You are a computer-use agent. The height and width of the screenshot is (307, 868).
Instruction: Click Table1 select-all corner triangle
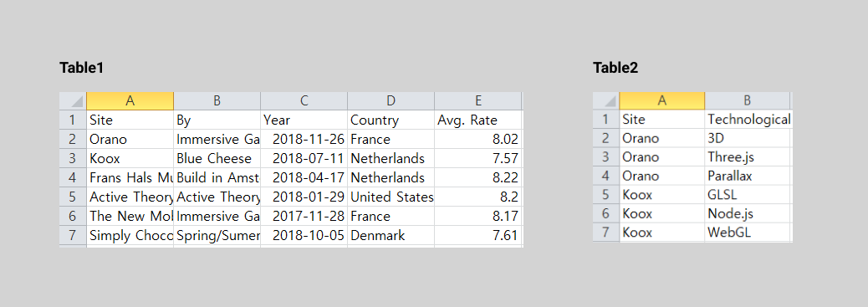[x=73, y=101]
